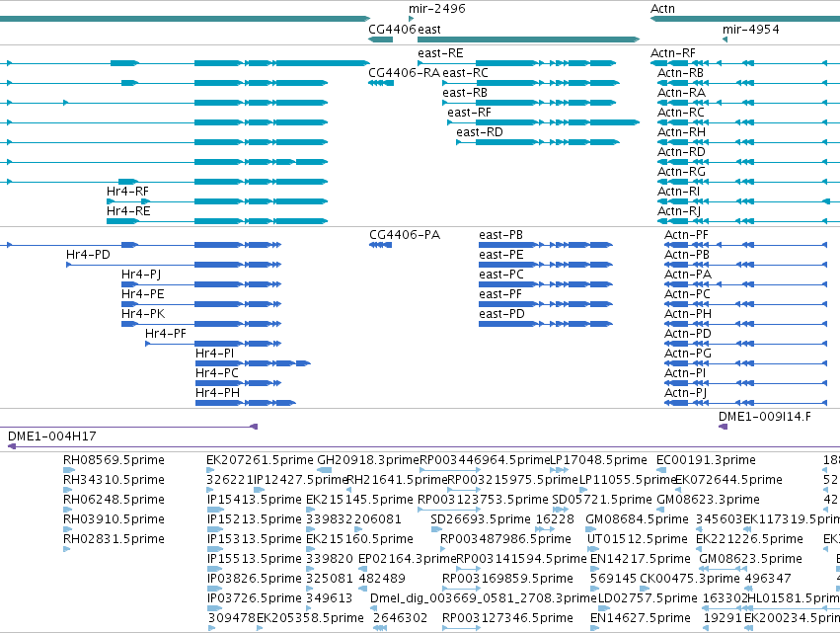Click the Actn-PF CDS label

686,235
